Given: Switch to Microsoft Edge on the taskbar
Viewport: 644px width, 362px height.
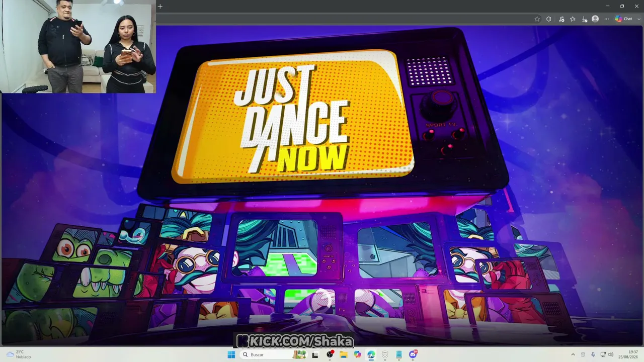Looking at the screenshot, I should point(371,354).
